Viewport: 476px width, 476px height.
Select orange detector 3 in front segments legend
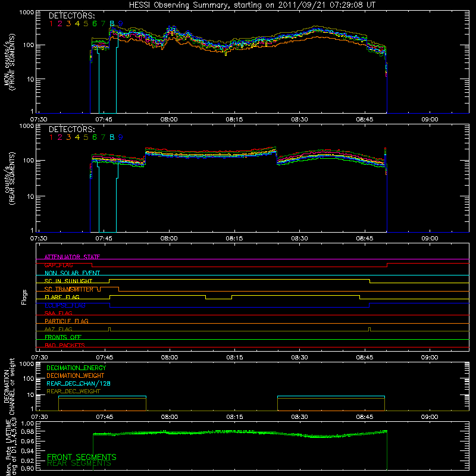point(68,24)
